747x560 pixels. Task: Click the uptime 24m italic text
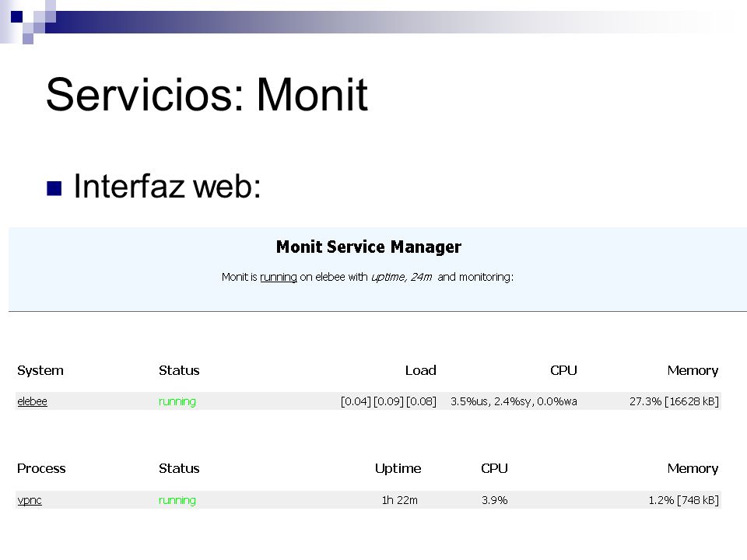[402, 277]
